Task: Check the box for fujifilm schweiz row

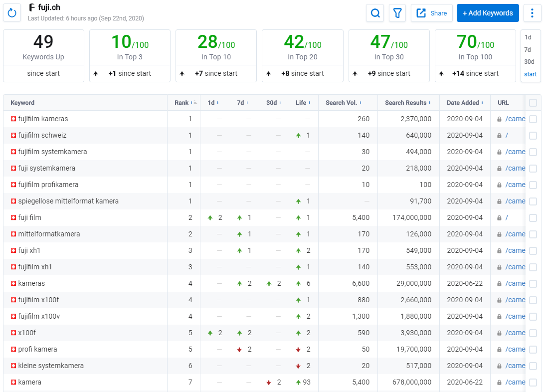Action: click(x=533, y=135)
